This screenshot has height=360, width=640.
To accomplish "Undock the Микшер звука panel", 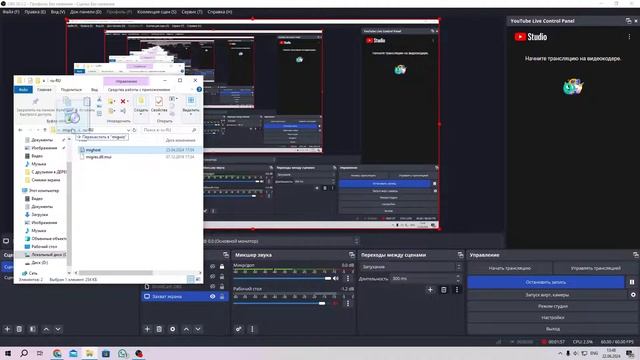I will click(351, 255).
